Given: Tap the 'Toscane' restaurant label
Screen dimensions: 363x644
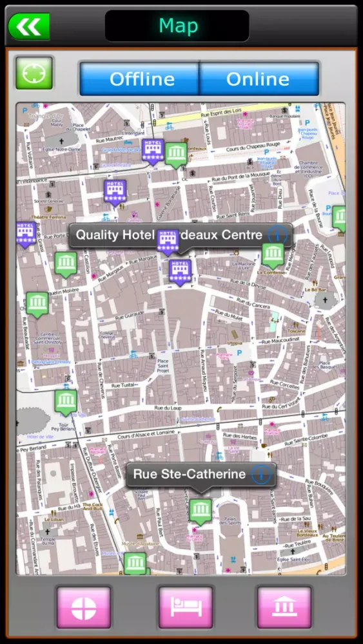Looking at the screenshot, I should pos(297,330).
